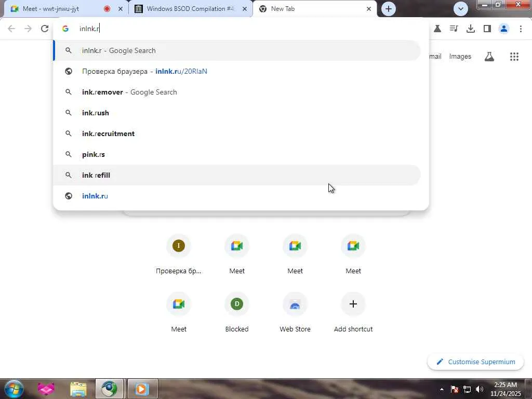Screen dimensions: 532x399
Task: Choose the inlnk.ru/20RIaN history suggestion
Action: pyautogui.click(x=237, y=71)
